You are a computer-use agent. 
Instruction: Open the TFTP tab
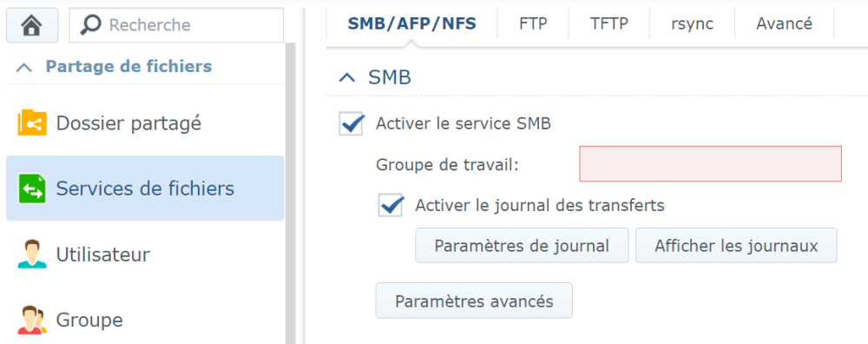click(609, 23)
